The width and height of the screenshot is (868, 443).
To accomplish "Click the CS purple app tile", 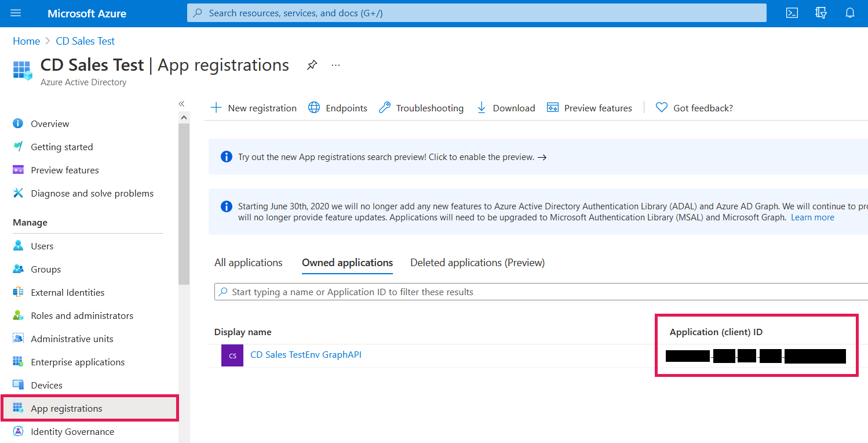I will [x=232, y=355].
